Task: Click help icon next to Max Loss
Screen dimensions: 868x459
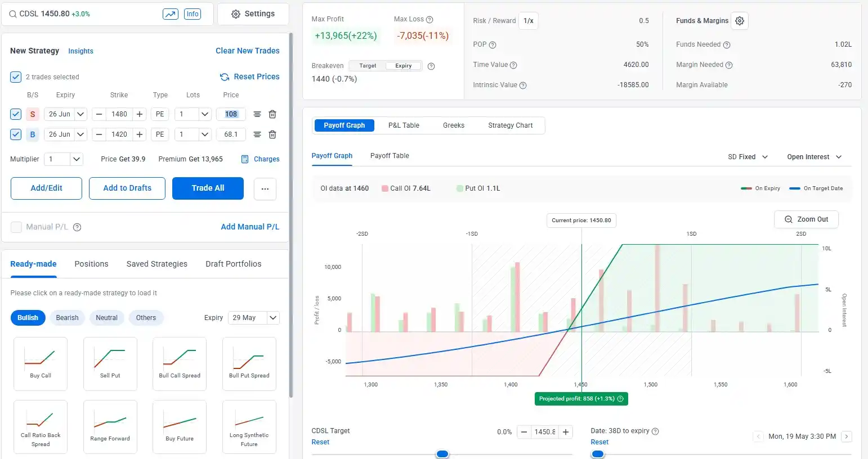Action: 429,20
